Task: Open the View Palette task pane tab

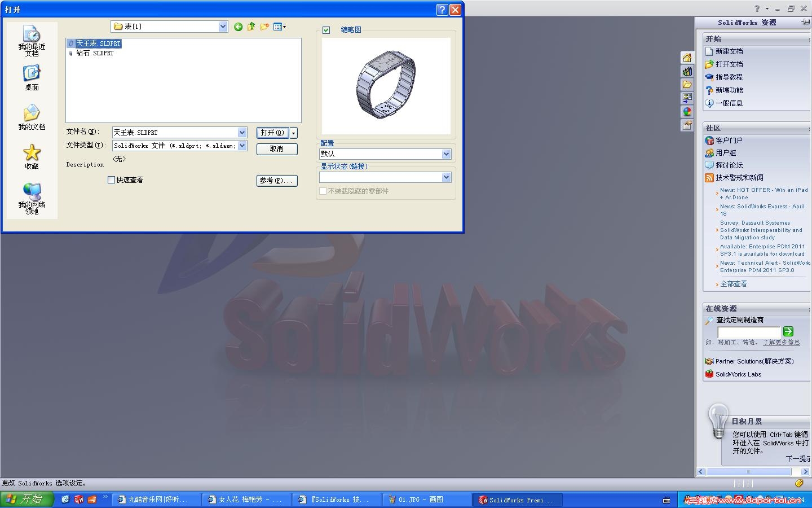Action: click(687, 98)
